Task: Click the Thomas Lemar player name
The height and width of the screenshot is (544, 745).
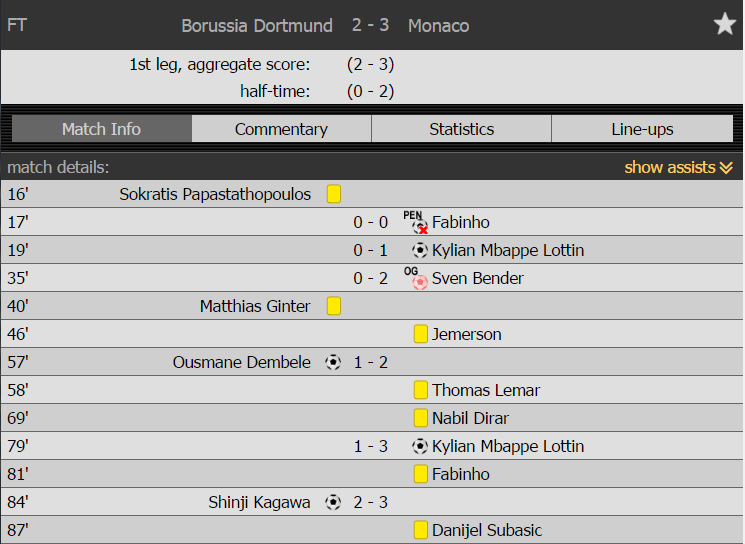Action: point(486,390)
